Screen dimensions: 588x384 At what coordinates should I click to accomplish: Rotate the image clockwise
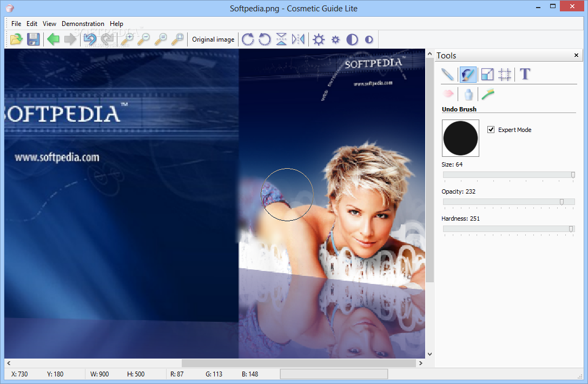point(248,39)
